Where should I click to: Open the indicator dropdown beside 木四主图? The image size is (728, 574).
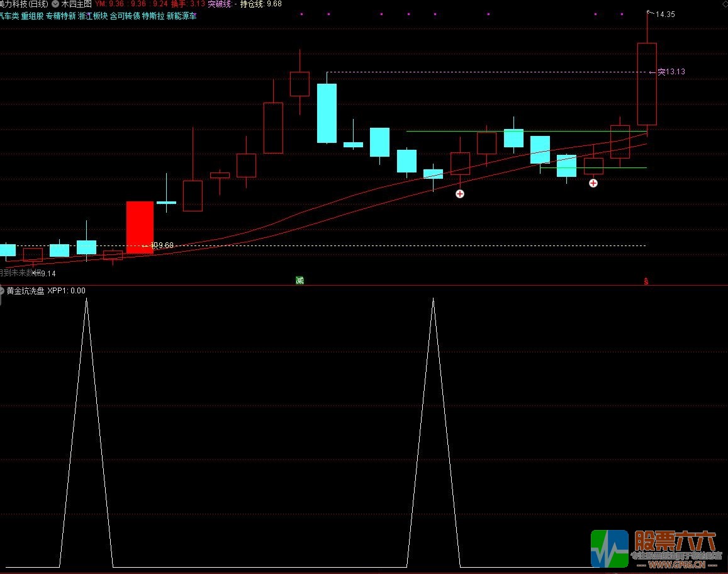coord(55,4)
